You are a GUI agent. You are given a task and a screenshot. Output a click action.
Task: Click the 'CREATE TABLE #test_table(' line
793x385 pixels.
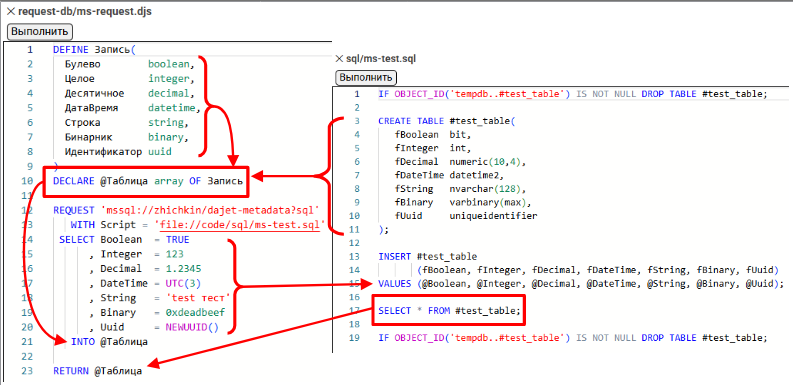pos(446,121)
